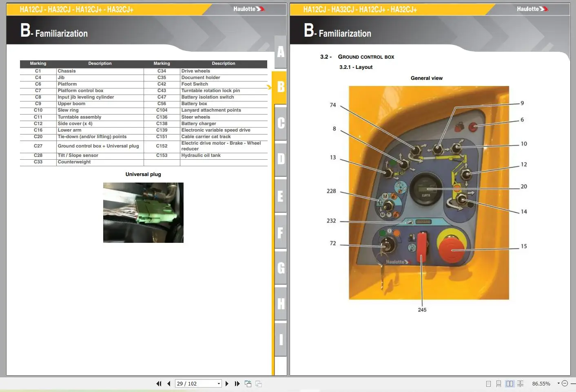Open the zoom percentage dropdown arrow
The image size is (576, 392).
click(558, 383)
